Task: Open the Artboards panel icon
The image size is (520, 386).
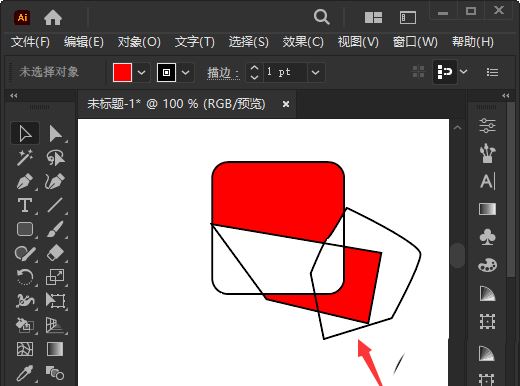Action: pyautogui.click(x=487, y=322)
